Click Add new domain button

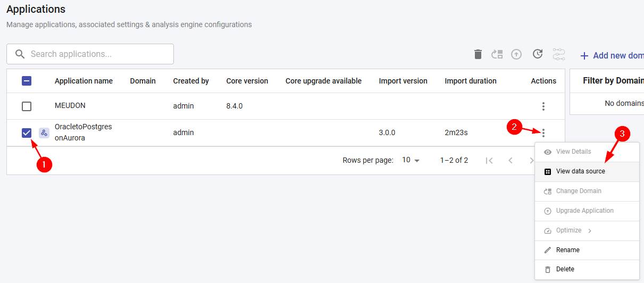coord(613,55)
